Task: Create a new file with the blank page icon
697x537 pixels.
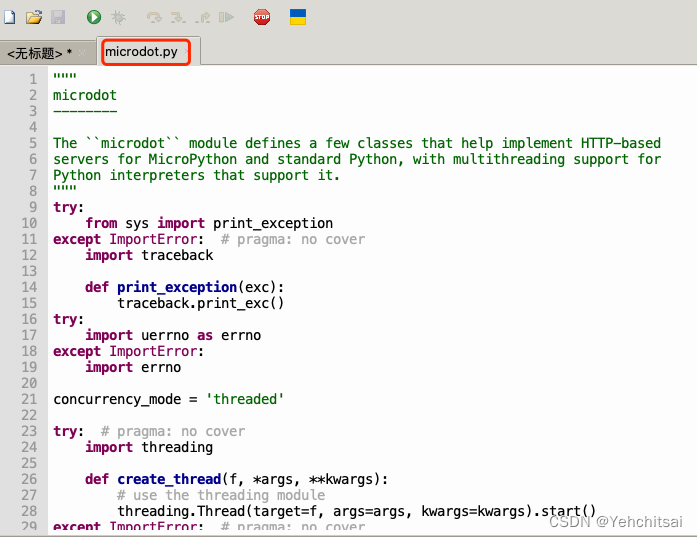Action: [10, 17]
